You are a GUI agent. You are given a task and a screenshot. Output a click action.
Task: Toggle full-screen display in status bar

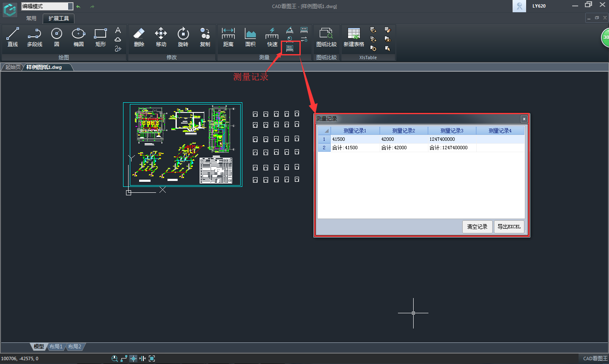tap(152, 359)
